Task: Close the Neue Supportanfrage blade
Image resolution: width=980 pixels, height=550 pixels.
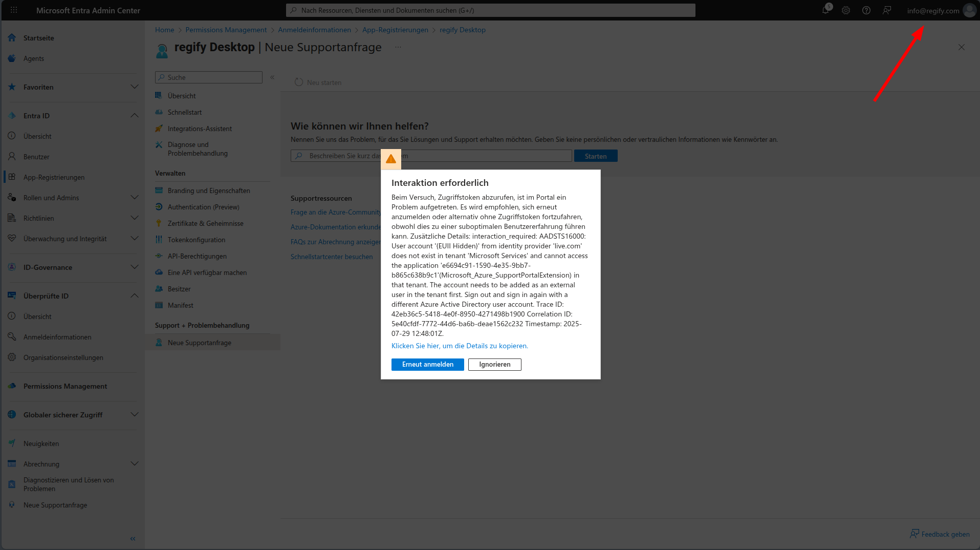Action: point(962,47)
